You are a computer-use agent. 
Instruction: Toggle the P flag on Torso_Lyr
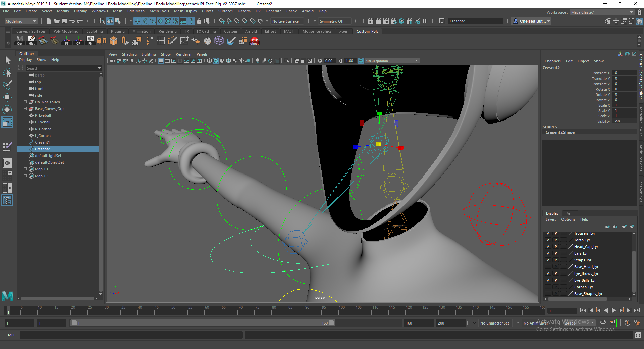point(556,240)
